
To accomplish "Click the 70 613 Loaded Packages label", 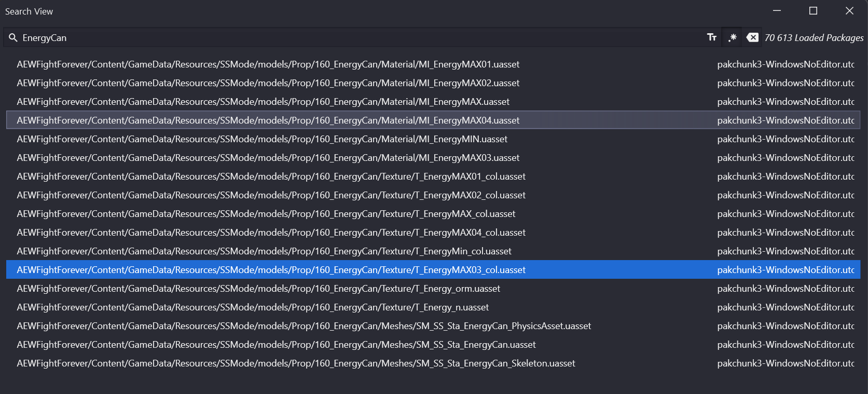I will point(814,38).
